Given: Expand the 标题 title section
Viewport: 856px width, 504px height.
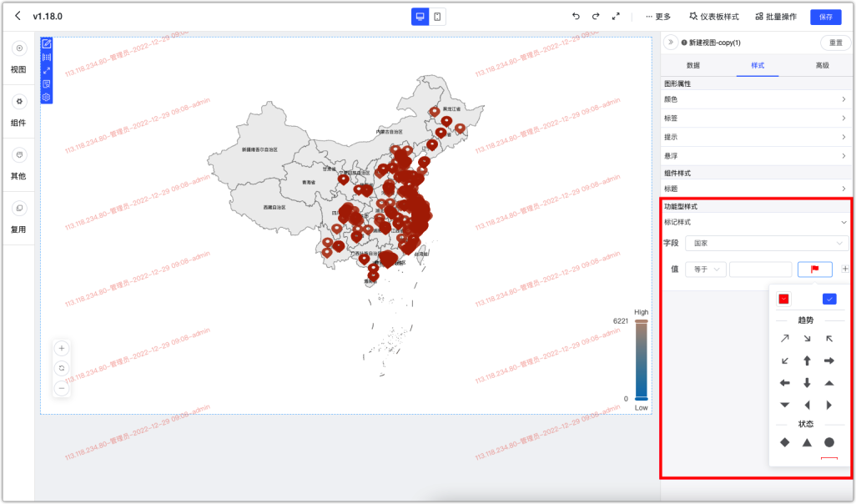Looking at the screenshot, I should [756, 189].
